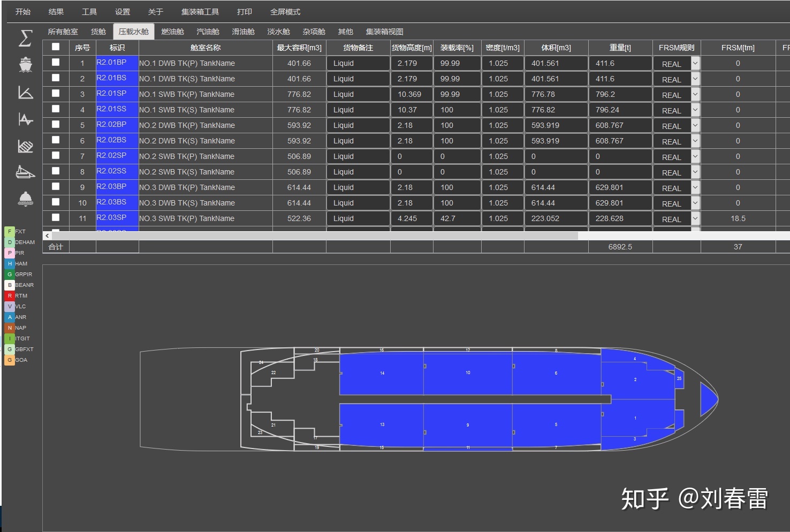This screenshot has width=790, height=532.
Task: Open the hatched ruler icon in sidebar
Action: [25, 146]
